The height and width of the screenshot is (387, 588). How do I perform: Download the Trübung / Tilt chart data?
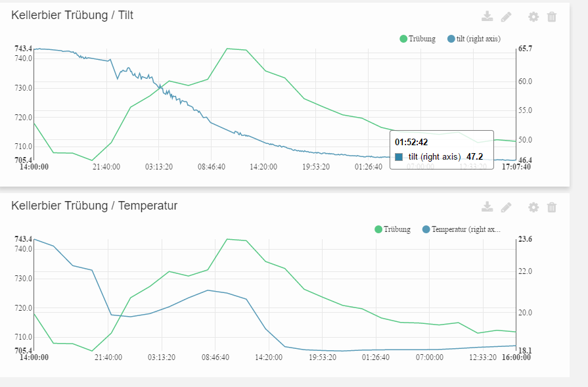[487, 16]
